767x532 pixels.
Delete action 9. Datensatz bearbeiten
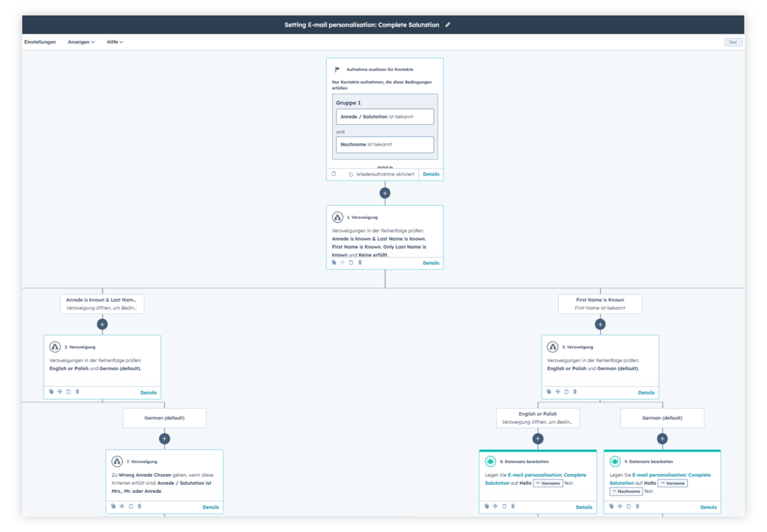pos(637,506)
